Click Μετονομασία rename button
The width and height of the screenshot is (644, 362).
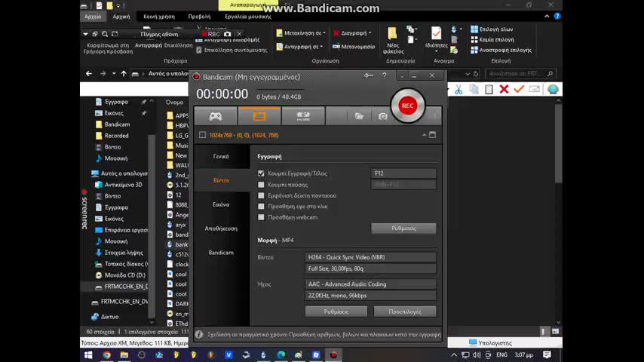tap(354, 47)
